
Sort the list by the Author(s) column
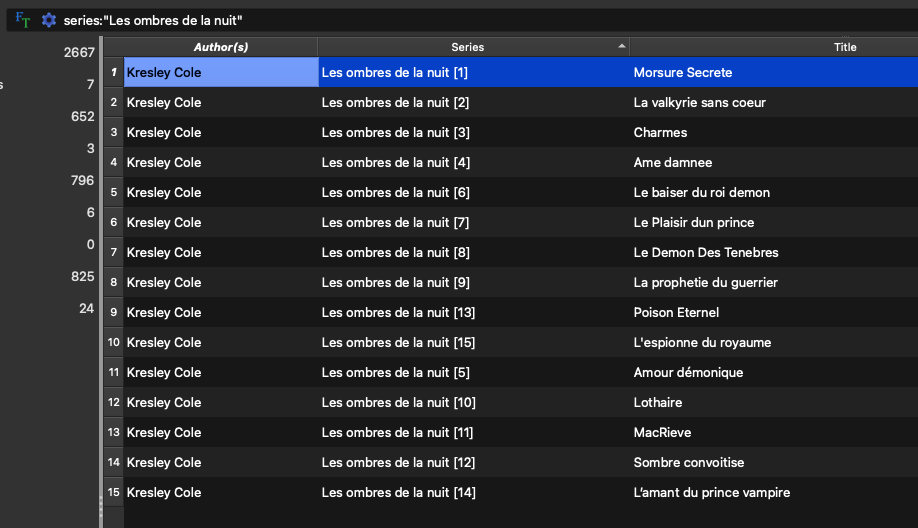[220, 47]
